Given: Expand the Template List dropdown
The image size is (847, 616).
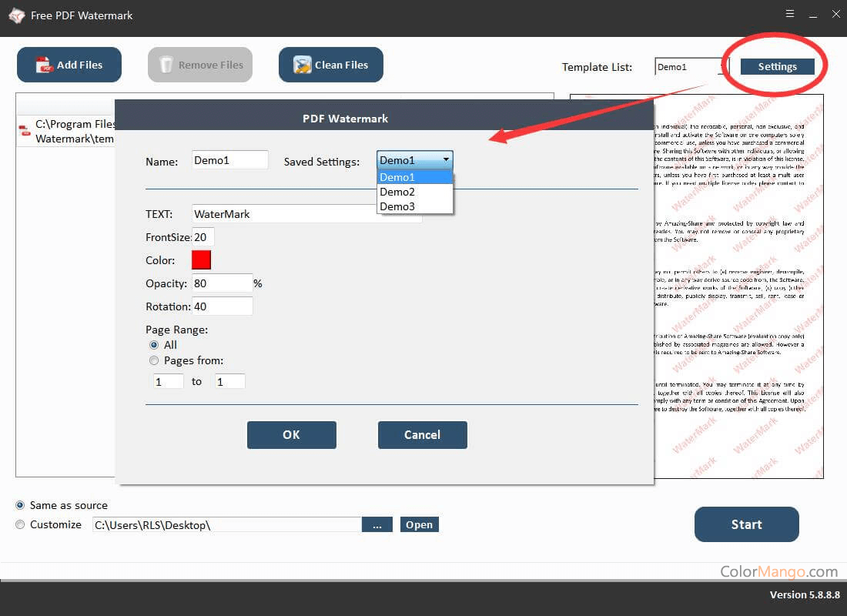Looking at the screenshot, I should pos(721,67).
